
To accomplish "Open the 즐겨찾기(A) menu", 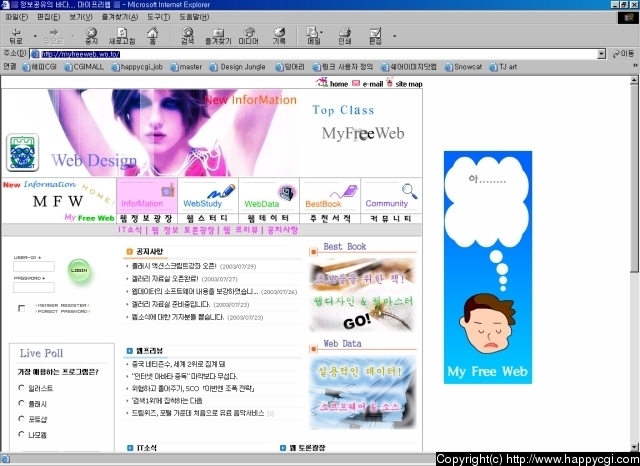I will pos(120,17).
